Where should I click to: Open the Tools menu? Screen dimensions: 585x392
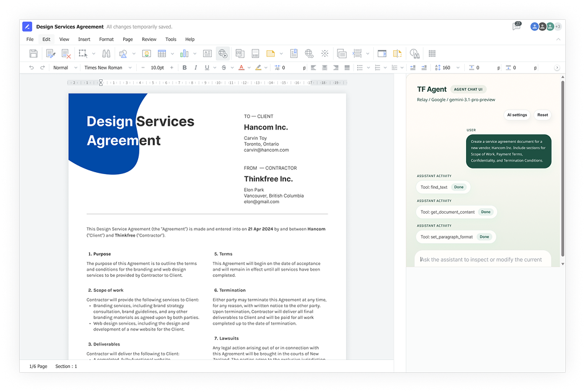[x=171, y=39]
